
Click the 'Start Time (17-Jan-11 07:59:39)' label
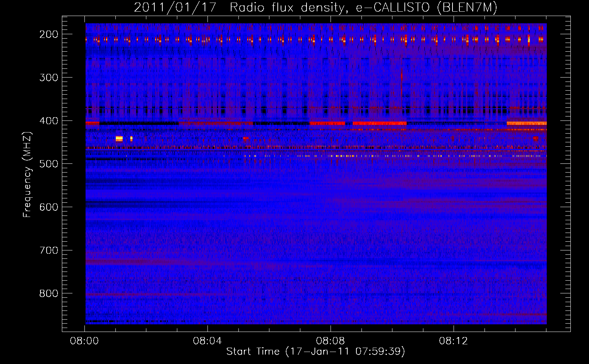(x=316, y=352)
